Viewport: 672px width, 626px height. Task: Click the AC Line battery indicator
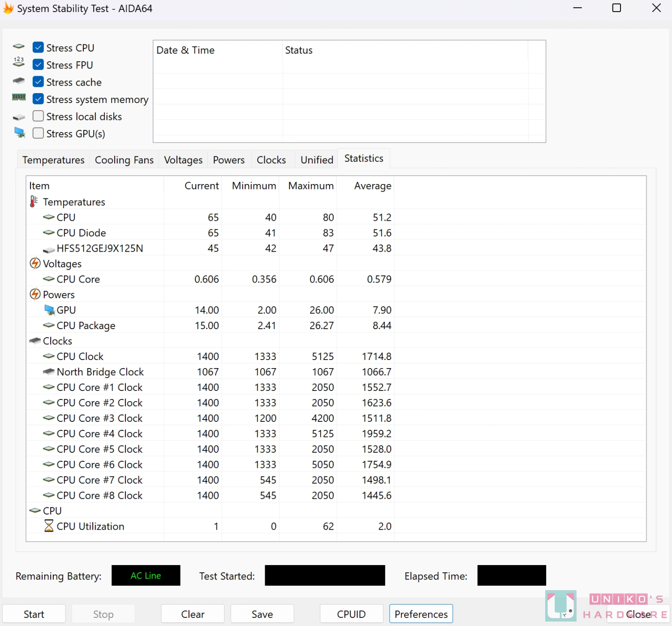pyautogui.click(x=146, y=575)
